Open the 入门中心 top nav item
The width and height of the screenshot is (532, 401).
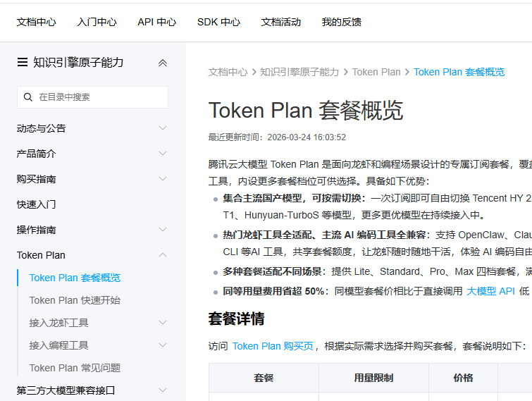coord(97,22)
